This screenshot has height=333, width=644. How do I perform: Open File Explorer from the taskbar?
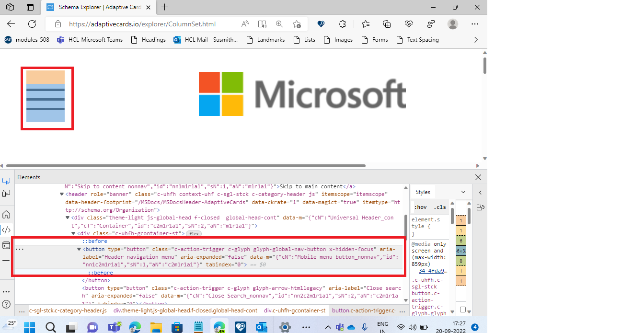pyautogui.click(x=155, y=327)
